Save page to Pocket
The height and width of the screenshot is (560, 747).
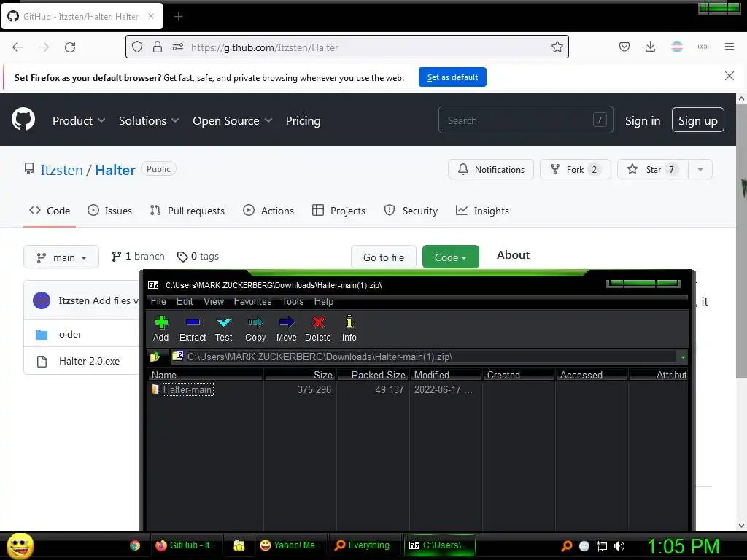pos(624,47)
